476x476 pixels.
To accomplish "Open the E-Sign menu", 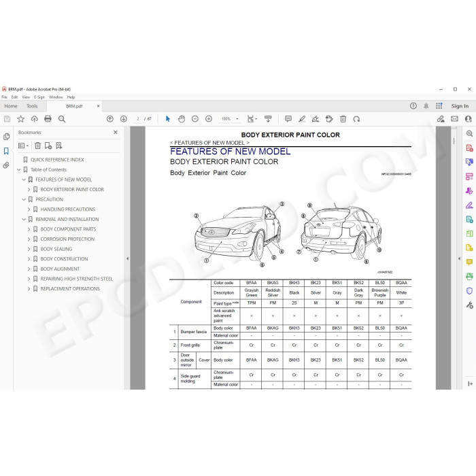I will (39, 97).
